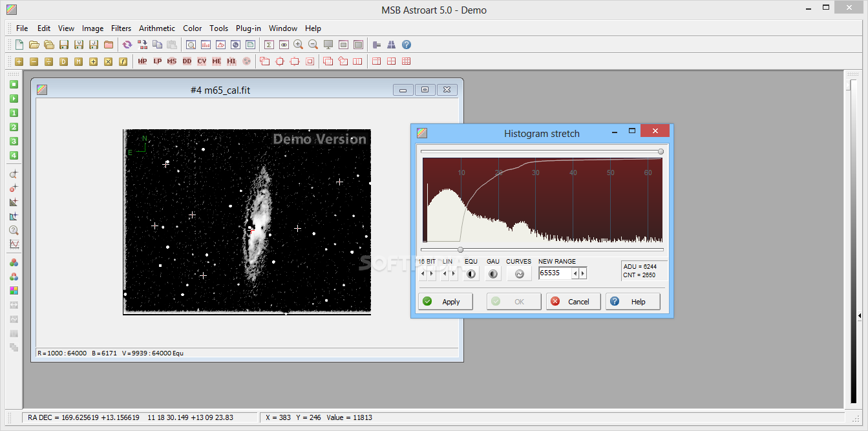Image resolution: width=868 pixels, height=431 pixels.
Task: Apply the LP low-pass filter icon
Action: point(157,61)
